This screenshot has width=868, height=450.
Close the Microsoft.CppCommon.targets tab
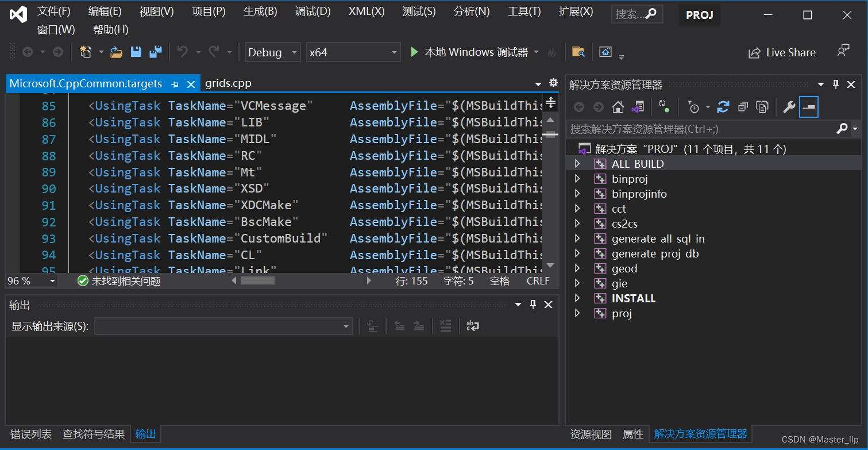pyautogui.click(x=191, y=84)
